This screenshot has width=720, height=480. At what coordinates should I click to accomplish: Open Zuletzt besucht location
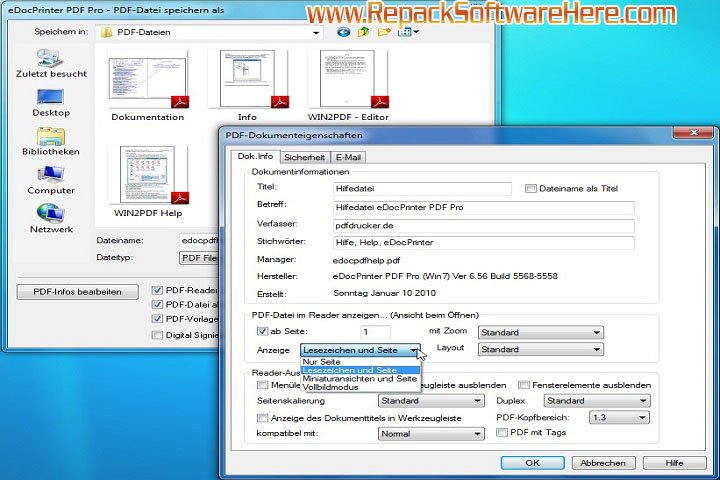tap(51, 63)
